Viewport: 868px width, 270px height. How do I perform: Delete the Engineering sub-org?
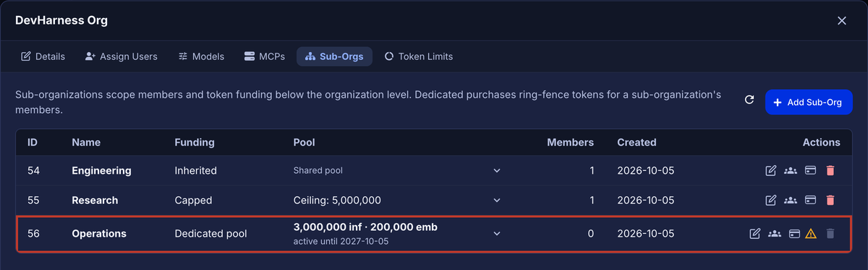(830, 171)
